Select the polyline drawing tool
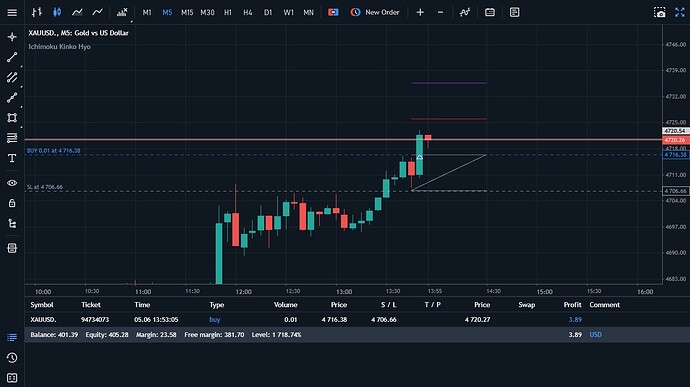This screenshot has height=387, width=690. (x=12, y=98)
